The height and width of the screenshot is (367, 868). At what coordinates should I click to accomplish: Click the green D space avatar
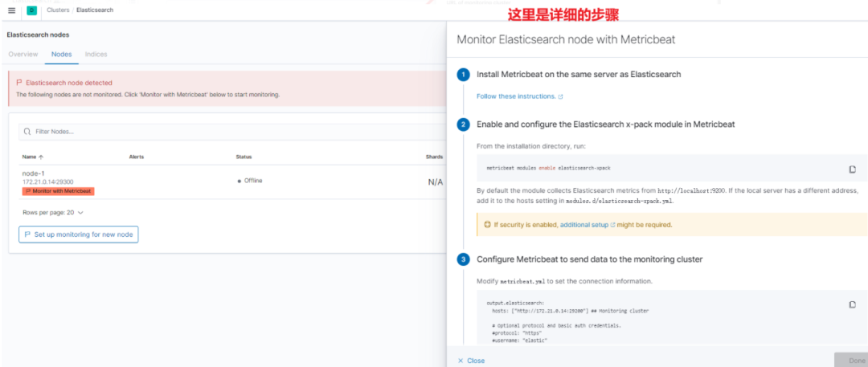pyautogui.click(x=31, y=10)
